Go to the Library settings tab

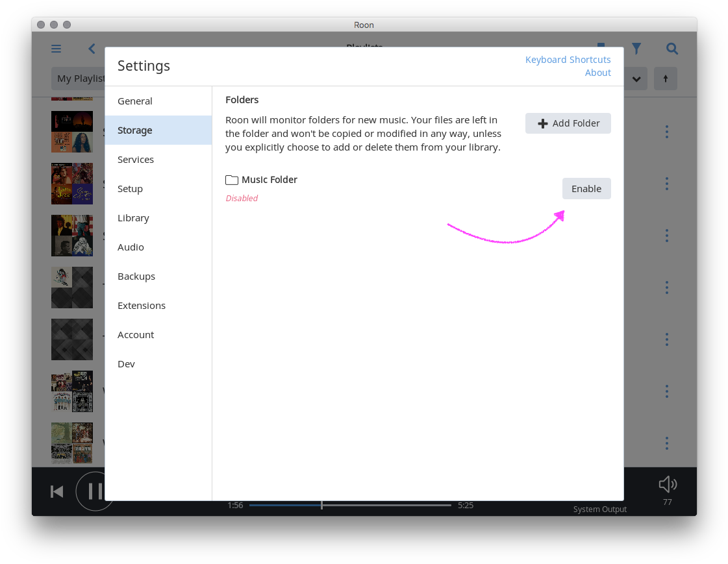158,218
